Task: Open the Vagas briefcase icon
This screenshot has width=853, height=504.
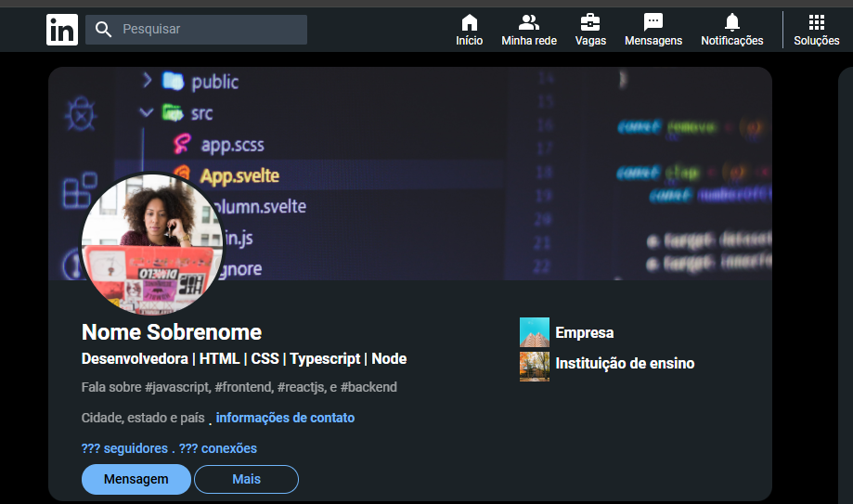Action: coord(589,22)
